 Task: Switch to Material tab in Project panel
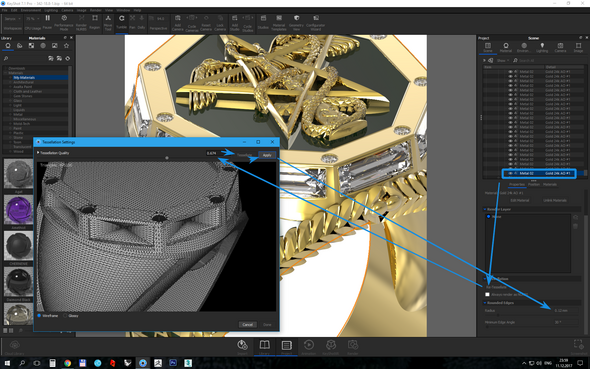[x=506, y=47]
